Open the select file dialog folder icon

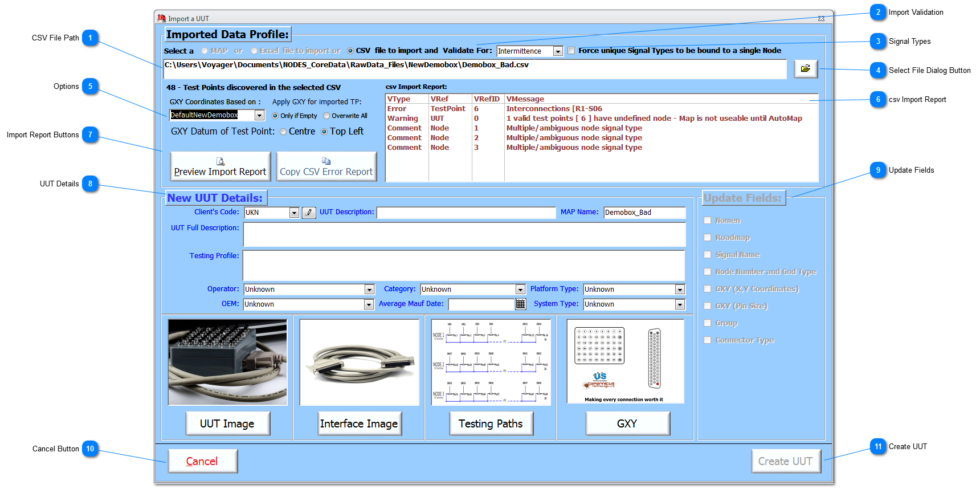(806, 68)
